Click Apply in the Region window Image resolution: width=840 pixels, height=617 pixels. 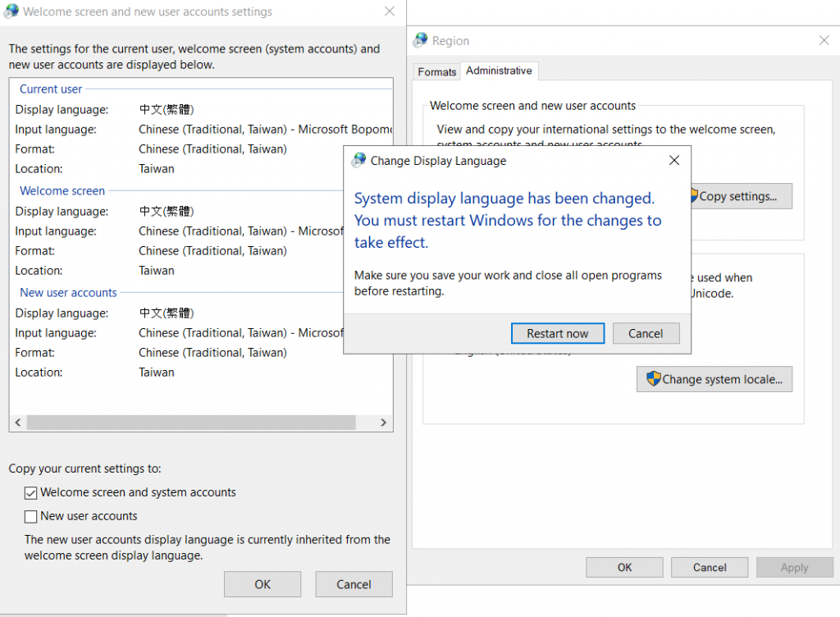(794, 567)
